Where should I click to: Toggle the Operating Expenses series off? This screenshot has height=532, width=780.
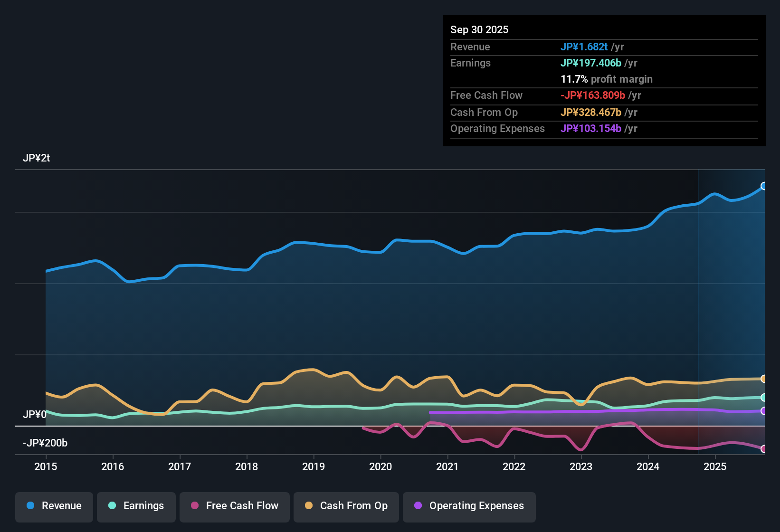[469, 506]
